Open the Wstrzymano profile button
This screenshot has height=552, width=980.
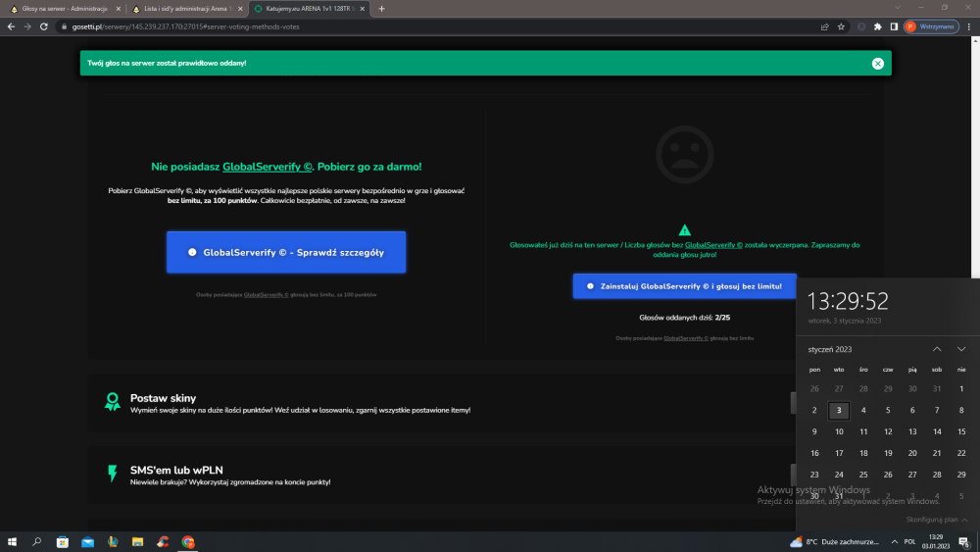click(x=931, y=26)
